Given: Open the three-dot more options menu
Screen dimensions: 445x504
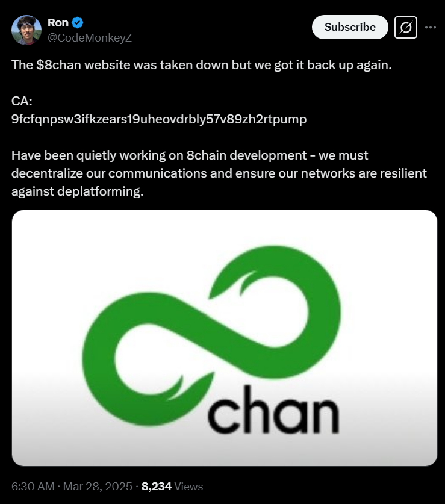Looking at the screenshot, I should (430, 27).
